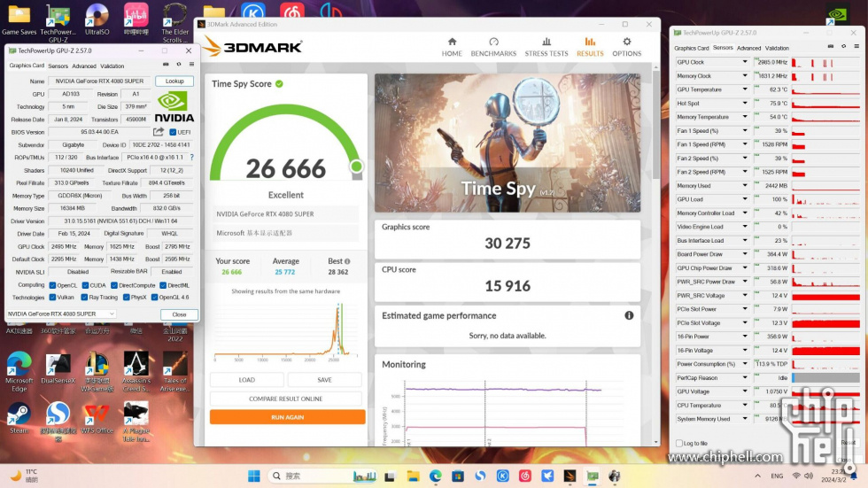Image resolution: width=868 pixels, height=488 pixels.
Task: Click the 3DMark icon in the taskbar
Action: (570, 476)
